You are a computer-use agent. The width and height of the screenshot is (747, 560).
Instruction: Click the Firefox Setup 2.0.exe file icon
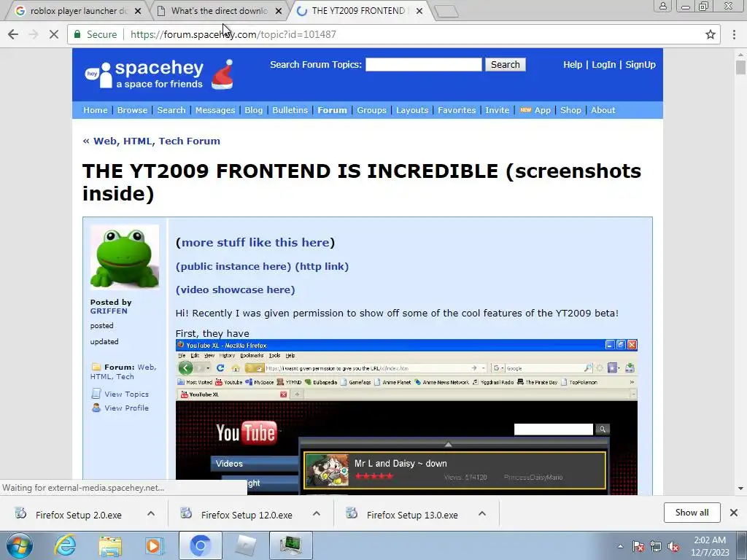pyautogui.click(x=20, y=513)
